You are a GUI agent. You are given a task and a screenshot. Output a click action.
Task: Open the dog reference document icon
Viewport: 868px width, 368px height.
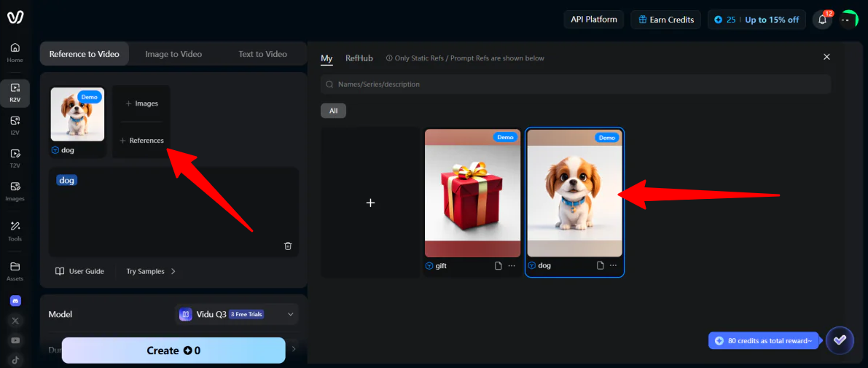pyautogui.click(x=600, y=266)
